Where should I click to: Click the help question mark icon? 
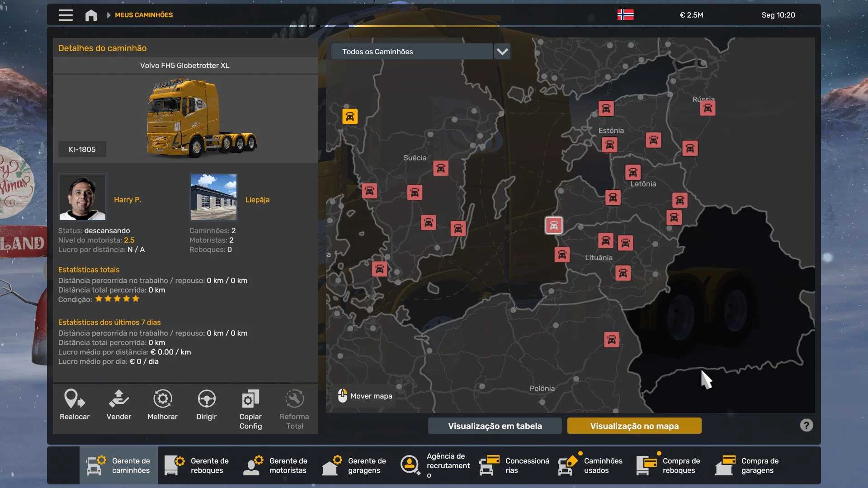(x=806, y=425)
